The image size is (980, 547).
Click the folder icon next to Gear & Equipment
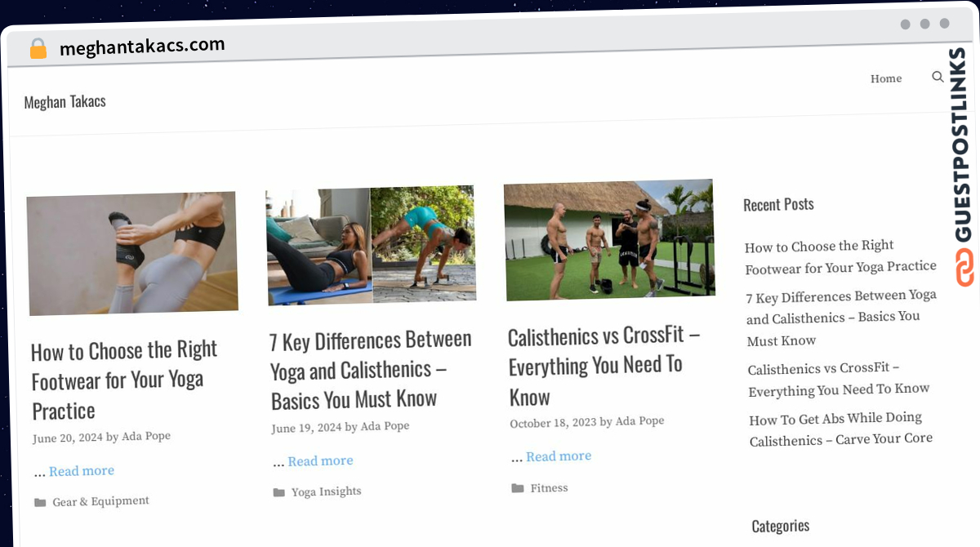coord(40,503)
